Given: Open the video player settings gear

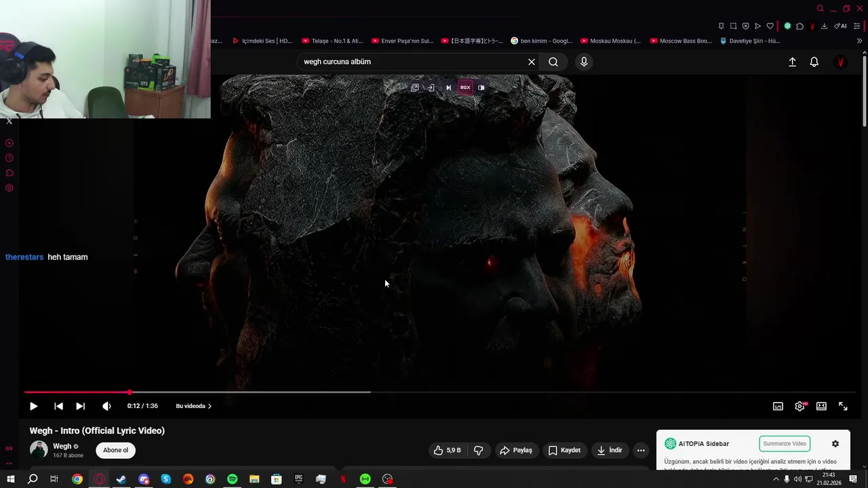Looking at the screenshot, I should [800, 406].
